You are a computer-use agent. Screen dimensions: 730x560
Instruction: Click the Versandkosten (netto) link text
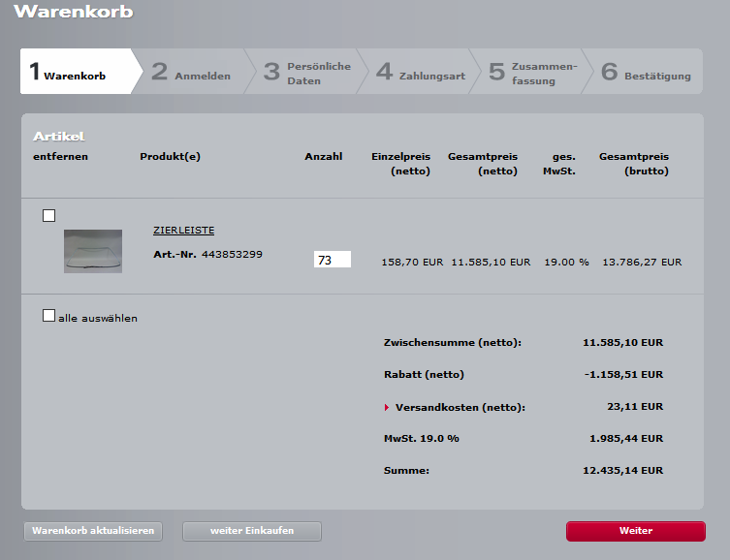(460, 408)
